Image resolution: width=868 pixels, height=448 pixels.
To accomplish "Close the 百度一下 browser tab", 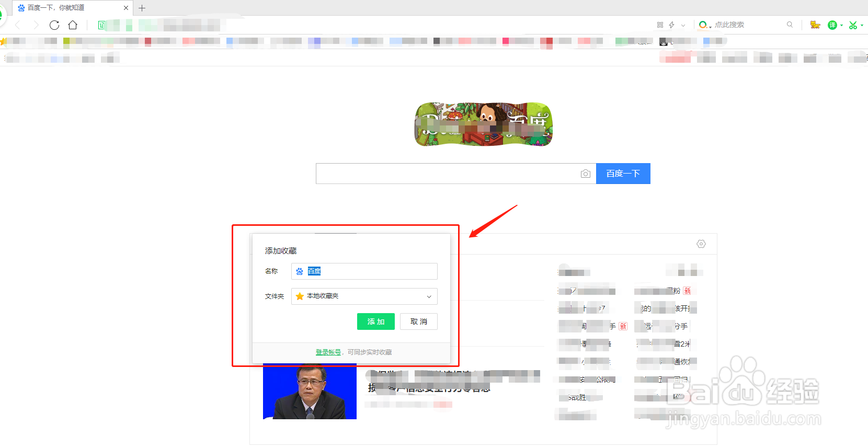I will [126, 8].
